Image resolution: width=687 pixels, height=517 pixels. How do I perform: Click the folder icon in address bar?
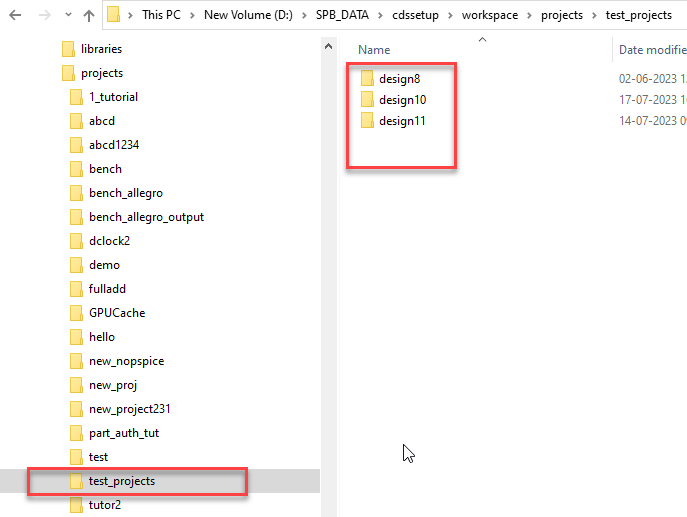pos(114,16)
